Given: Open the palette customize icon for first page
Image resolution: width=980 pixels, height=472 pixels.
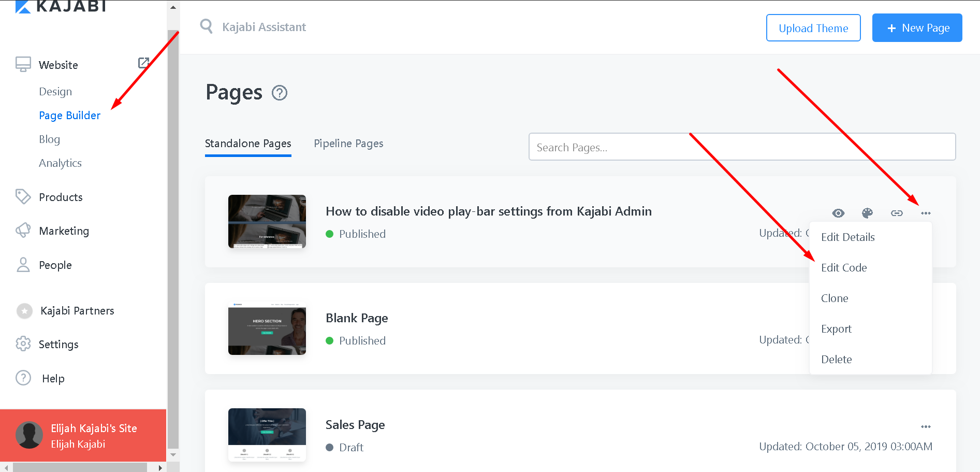Looking at the screenshot, I should tap(867, 213).
